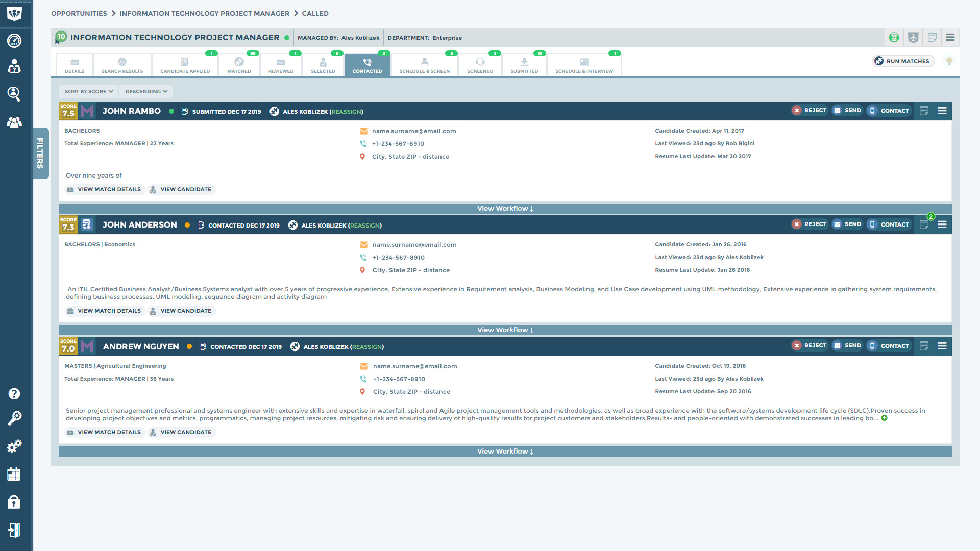Open the calendar icon in left sidebar

14,474
